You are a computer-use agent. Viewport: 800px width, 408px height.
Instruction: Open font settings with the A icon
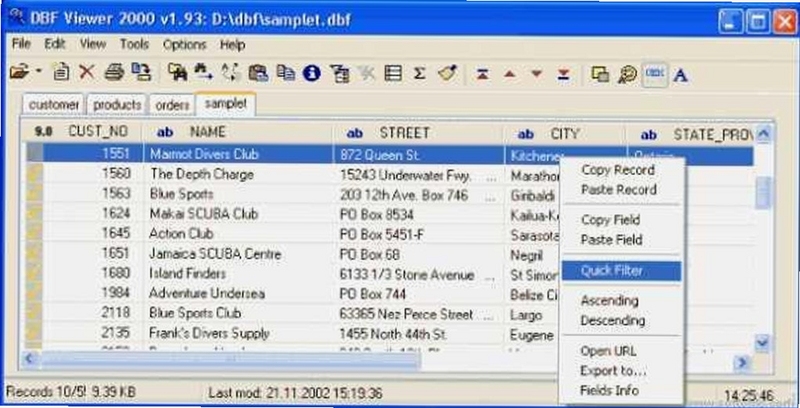680,75
